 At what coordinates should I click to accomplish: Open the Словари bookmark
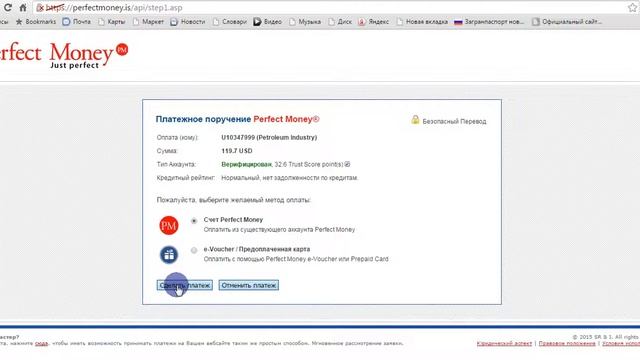coord(229,22)
